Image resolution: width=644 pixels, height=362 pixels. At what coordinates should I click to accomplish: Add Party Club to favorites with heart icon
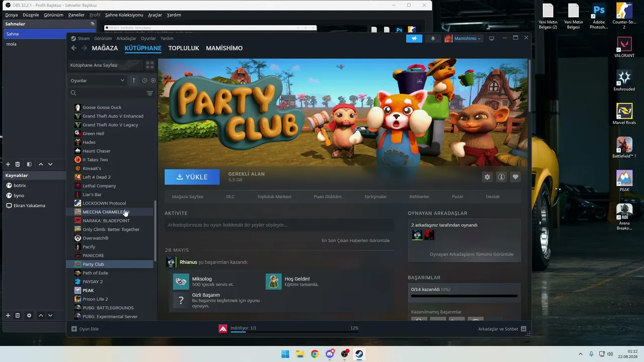[x=515, y=177]
